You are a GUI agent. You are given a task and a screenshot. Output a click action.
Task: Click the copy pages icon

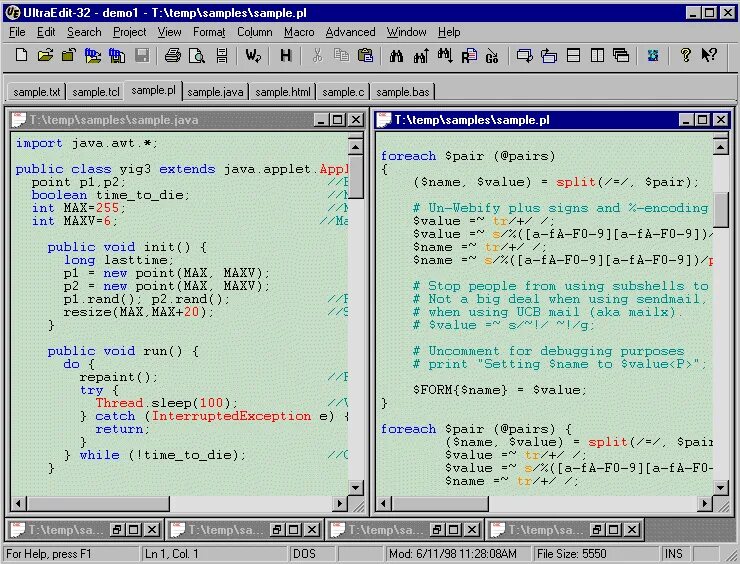point(341,55)
